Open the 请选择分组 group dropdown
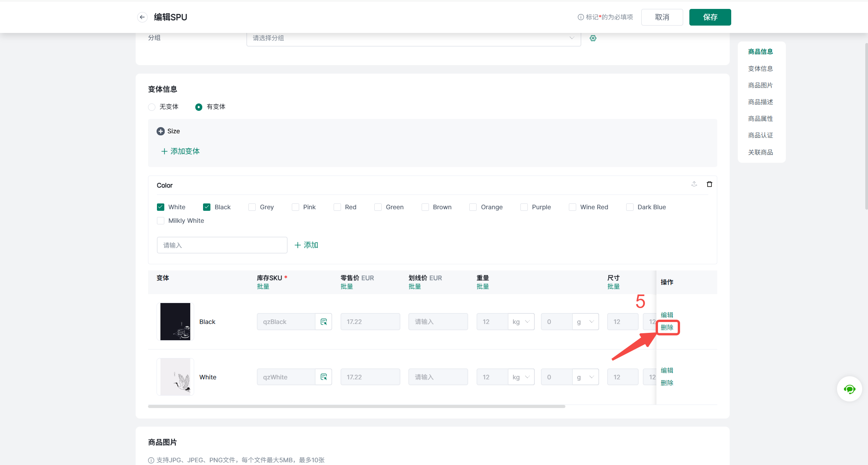Image resolution: width=868 pixels, height=465 pixels. (x=413, y=38)
